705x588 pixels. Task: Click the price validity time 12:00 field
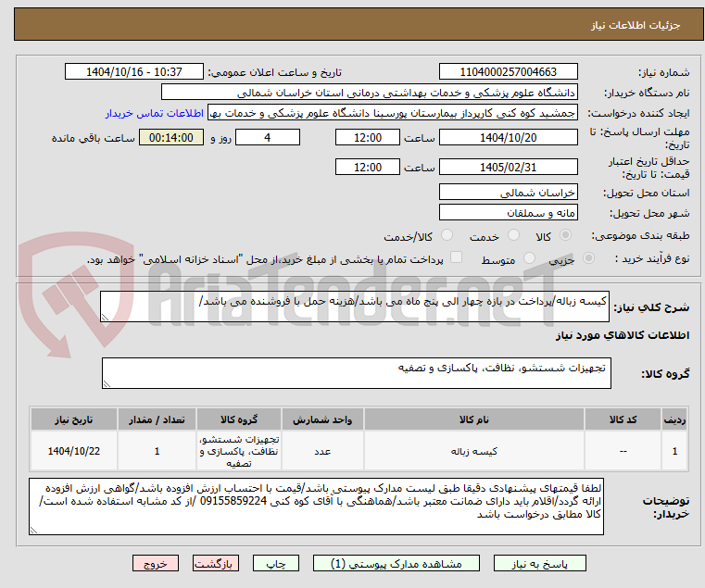coord(368,168)
